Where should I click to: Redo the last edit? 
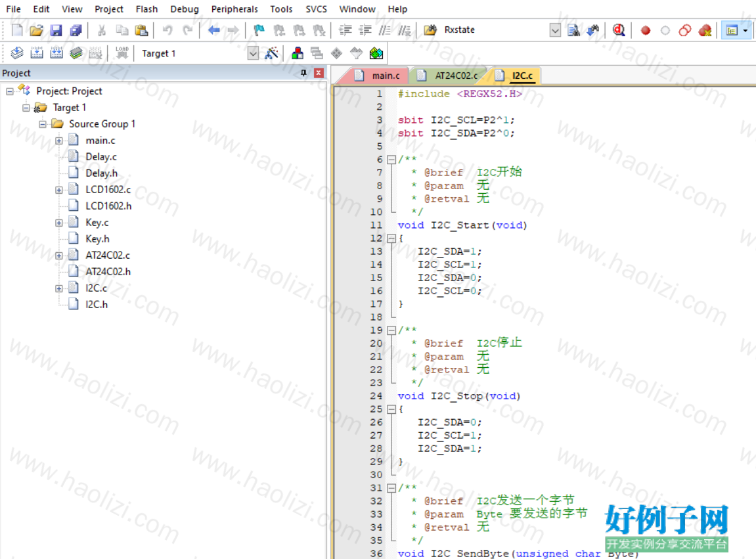click(187, 30)
